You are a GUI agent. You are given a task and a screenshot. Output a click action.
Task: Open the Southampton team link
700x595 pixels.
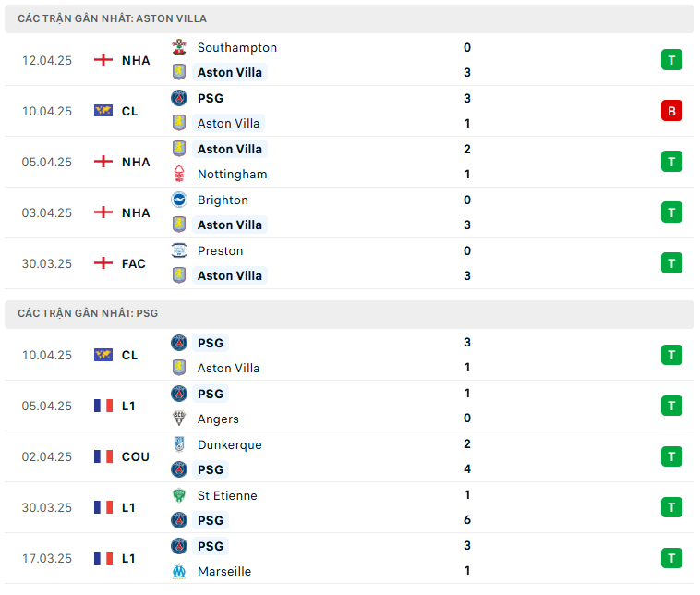pos(236,47)
